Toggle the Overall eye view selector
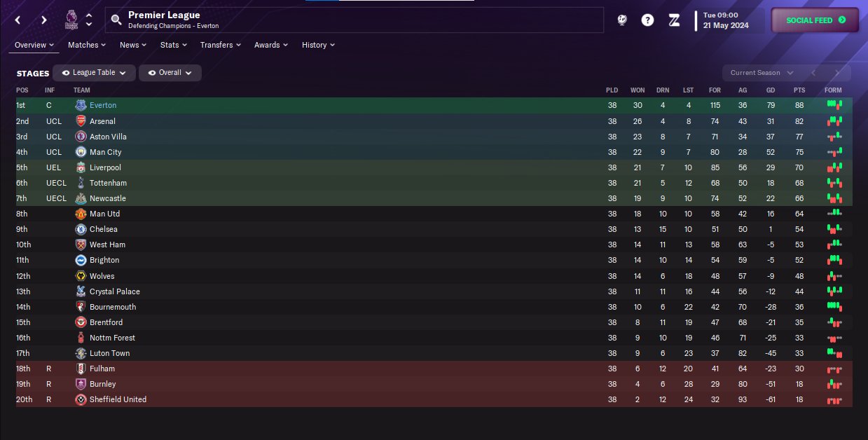Screen dimensions: 868x440 (x=170, y=73)
